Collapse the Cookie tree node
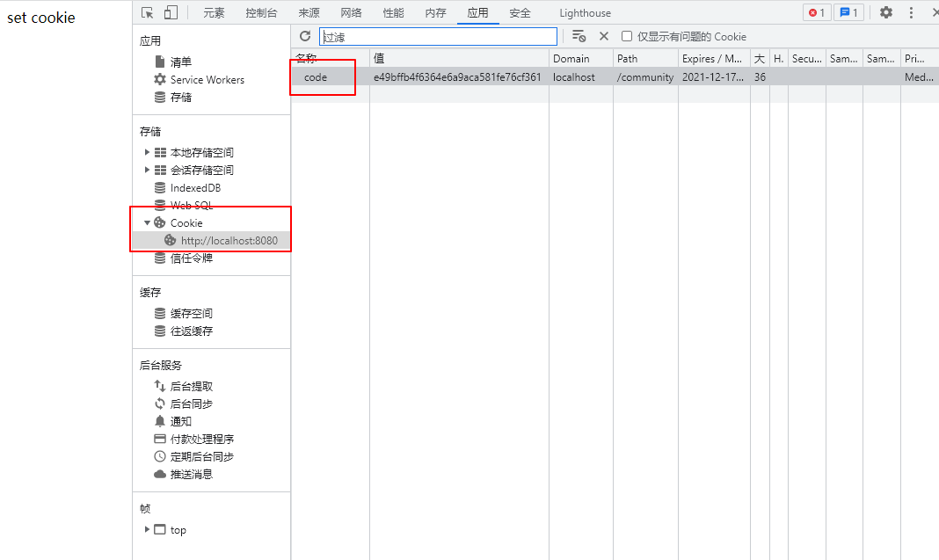The image size is (939, 560). (x=147, y=222)
